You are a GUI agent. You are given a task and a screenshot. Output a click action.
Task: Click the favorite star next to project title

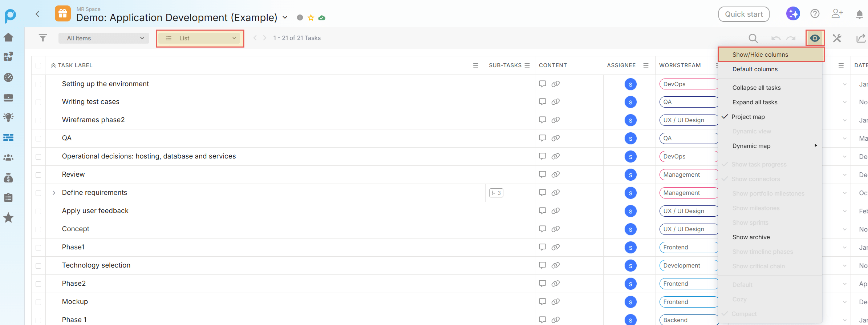click(311, 17)
